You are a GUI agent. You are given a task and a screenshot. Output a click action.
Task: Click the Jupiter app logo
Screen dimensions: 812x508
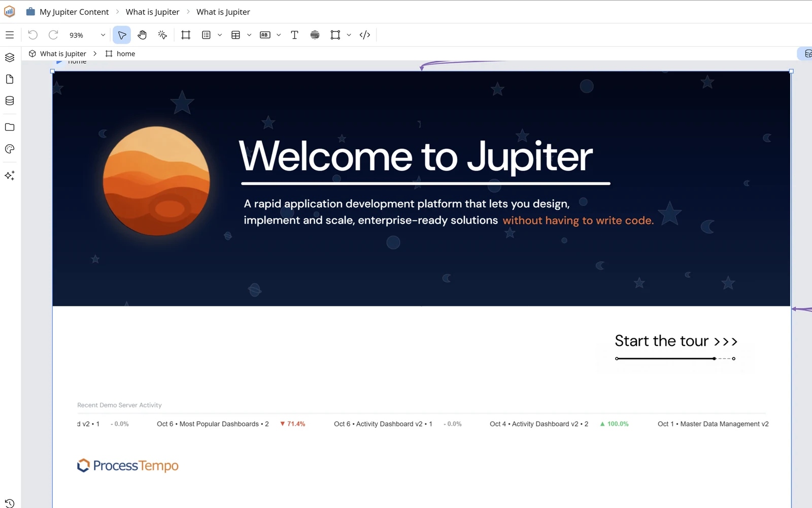click(x=9, y=11)
